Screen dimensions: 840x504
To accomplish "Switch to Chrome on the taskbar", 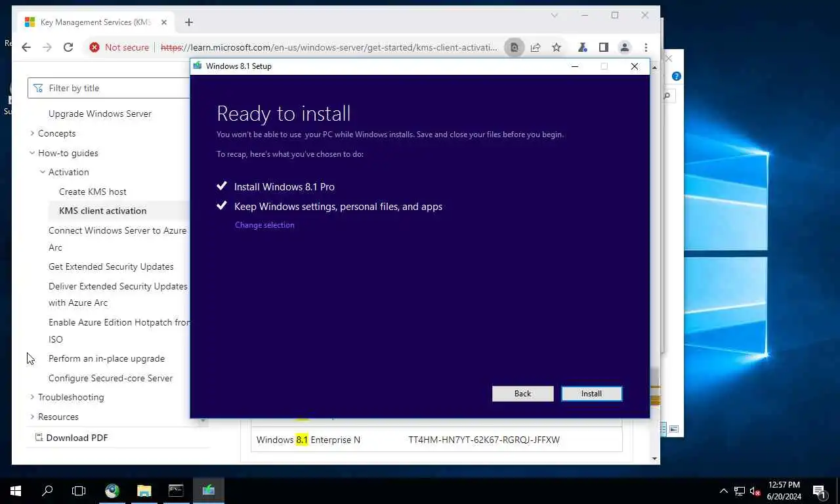I will (112, 490).
